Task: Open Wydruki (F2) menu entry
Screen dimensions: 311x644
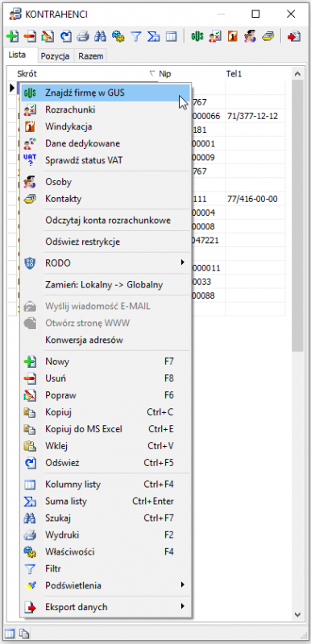Action: pos(106,535)
